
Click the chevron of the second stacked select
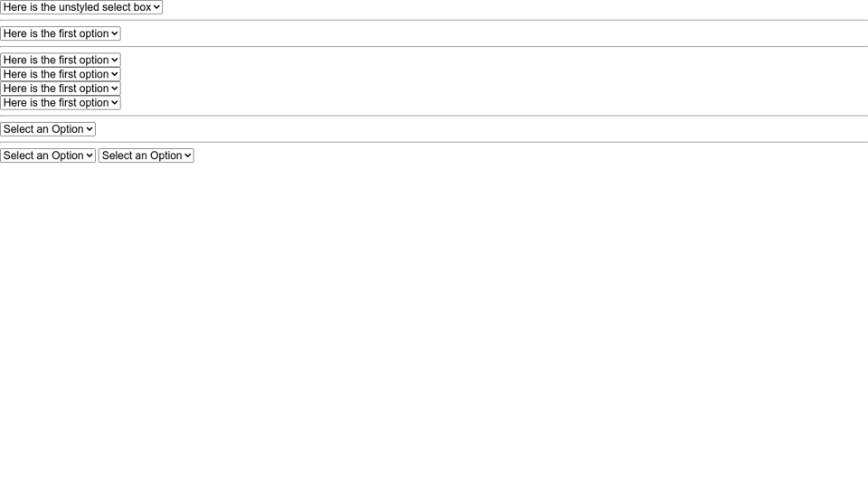coord(115,74)
